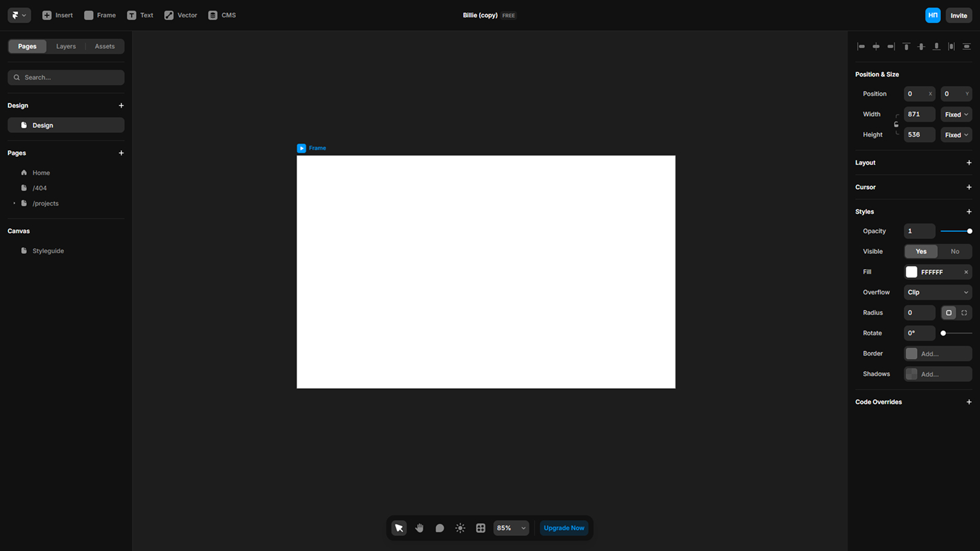Select the Text tool in the top toolbar
Screen dimensions: 980x551
coord(140,15)
